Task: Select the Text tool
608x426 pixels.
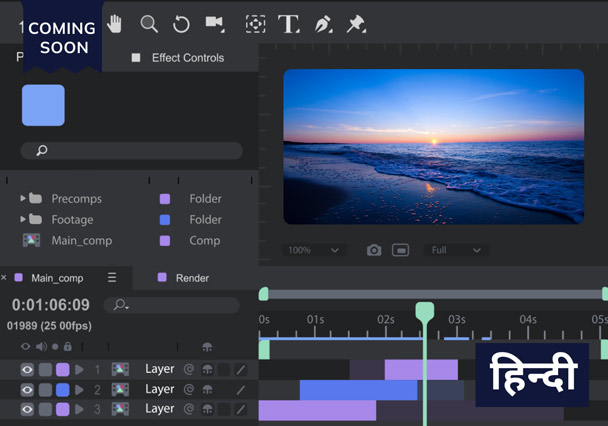Action: pyautogui.click(x=289, y=24)
